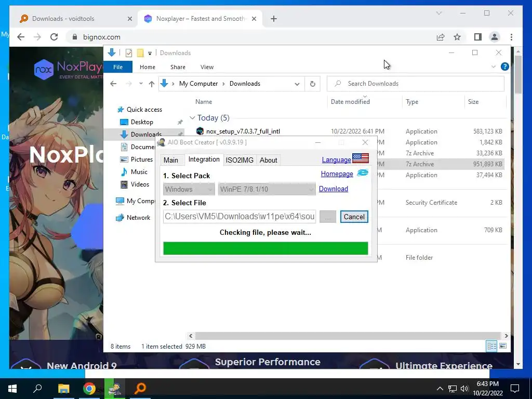Bookmark this page with the star icon
This screenshot has width=532, height=399.
coord(457,37)
